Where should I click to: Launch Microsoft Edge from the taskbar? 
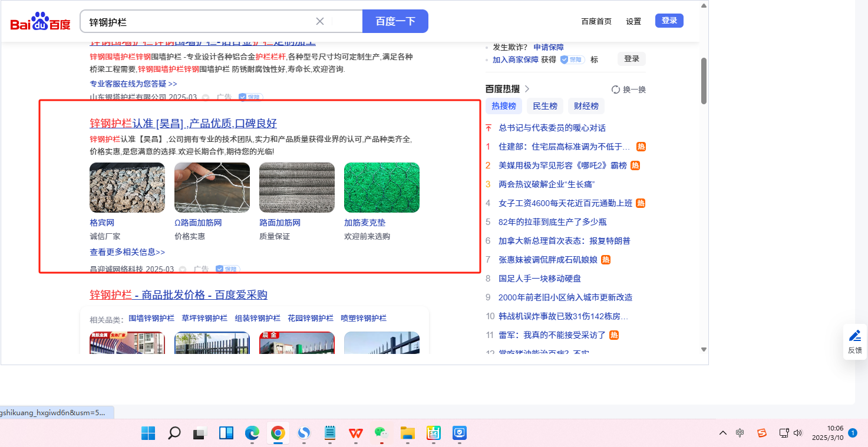pyautogui.click(x=252, y=433)
